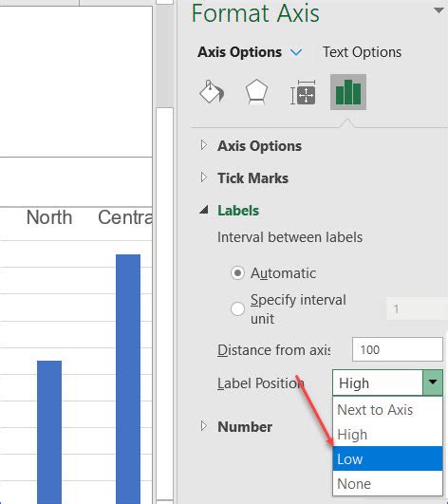
Task: Expand the Tick Marks section
Action: point(204,177)
